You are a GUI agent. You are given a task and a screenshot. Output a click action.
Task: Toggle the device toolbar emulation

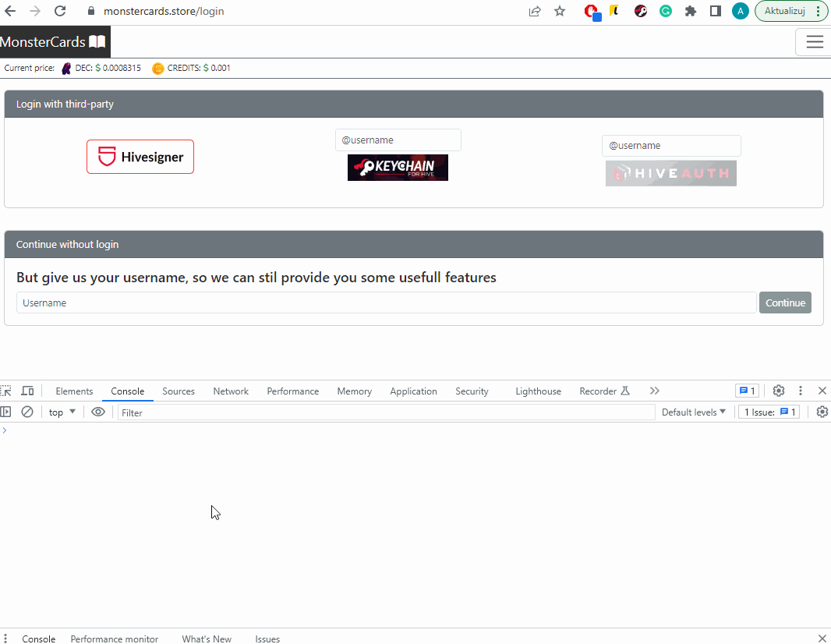point(27,391)
